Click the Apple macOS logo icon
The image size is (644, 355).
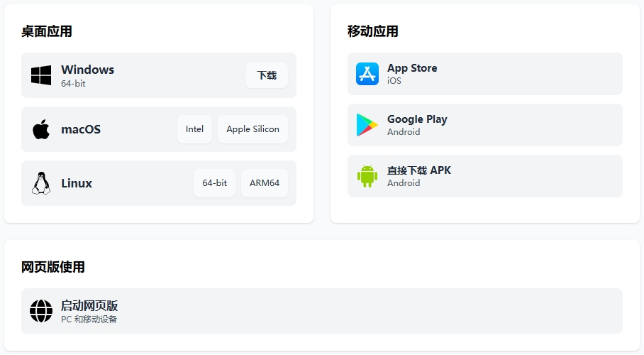click(41, 129)
